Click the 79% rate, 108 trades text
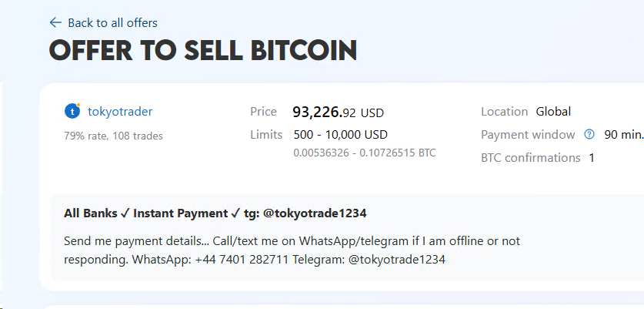The height and width of the screenshot is (309, 644). 113,136
